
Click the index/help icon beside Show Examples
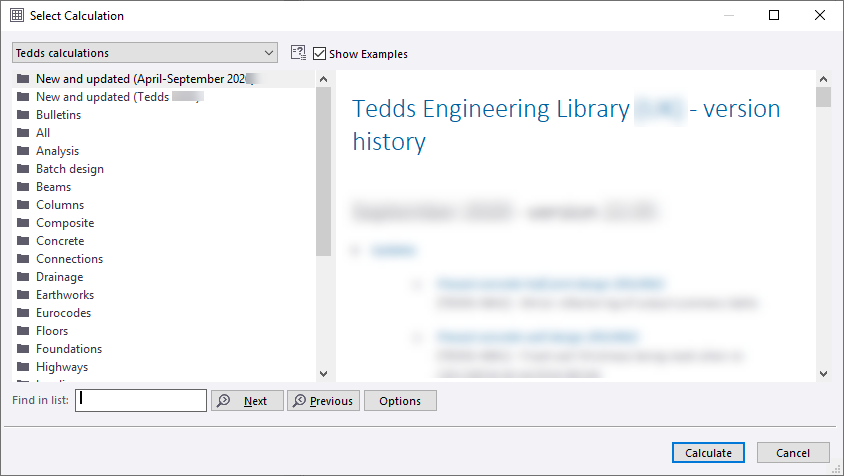298,53
